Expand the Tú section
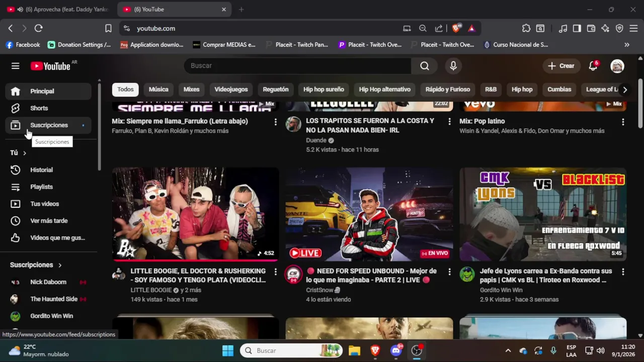Screen dimensions: 644x362 pyautogui.click(x=19, y=153)
